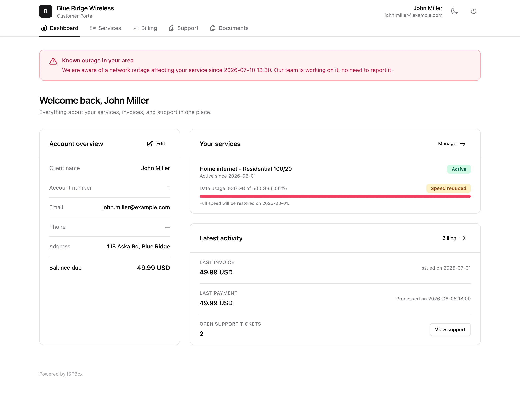Open Billing from Latest activity
520x420 pixels.
pos(454,238)
